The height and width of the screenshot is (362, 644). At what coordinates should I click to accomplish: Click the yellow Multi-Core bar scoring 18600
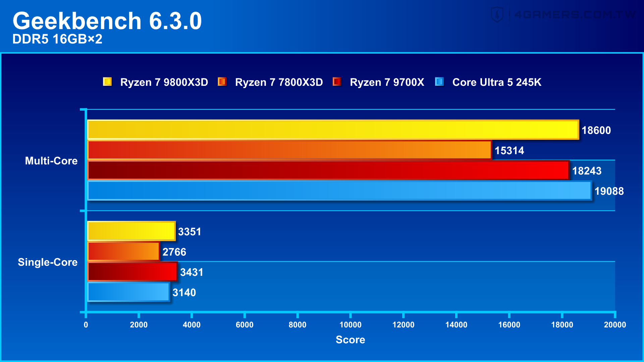(x=333, y=130)
